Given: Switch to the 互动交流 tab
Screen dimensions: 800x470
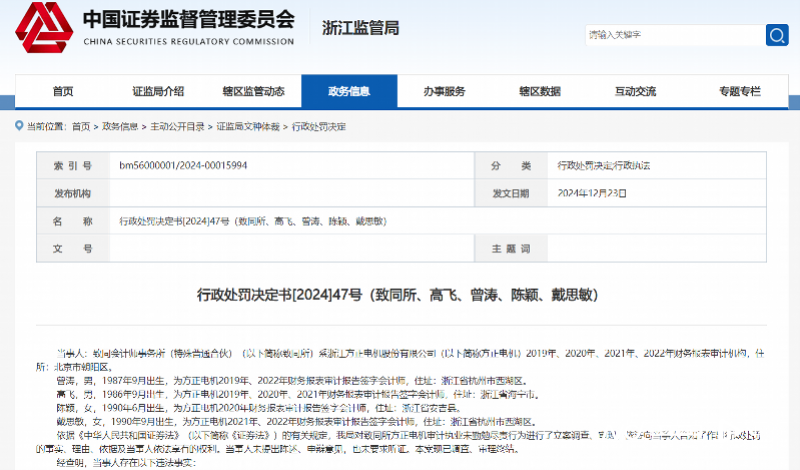Looking at the screenshot, I should 635,91.
